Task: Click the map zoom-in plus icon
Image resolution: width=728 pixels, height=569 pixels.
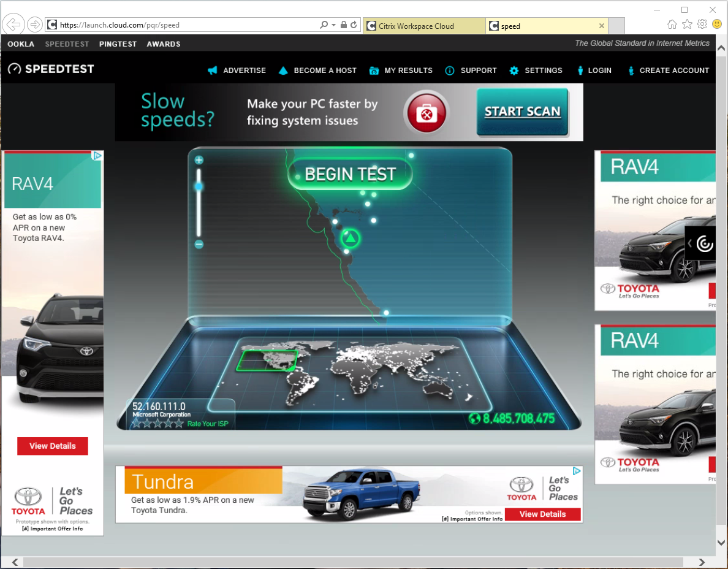Action: point(199,160)
